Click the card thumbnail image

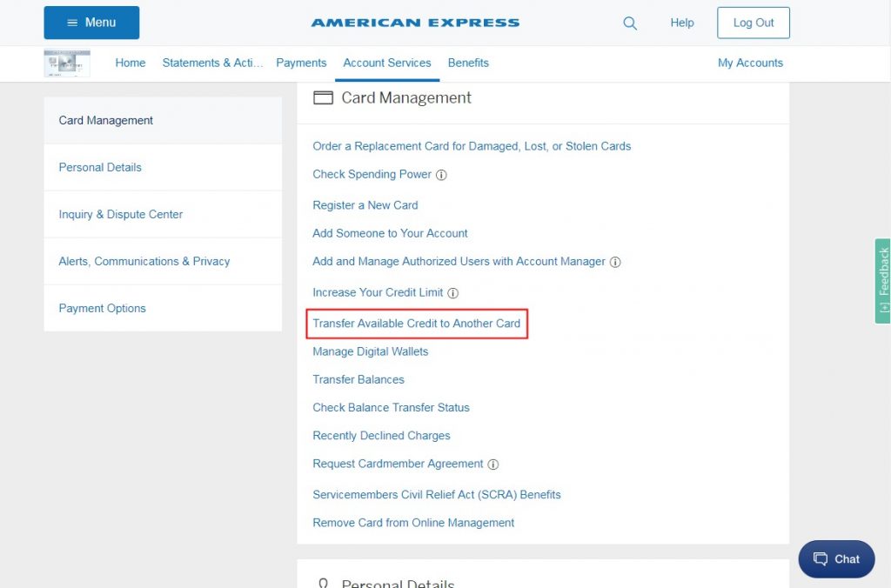67,63
